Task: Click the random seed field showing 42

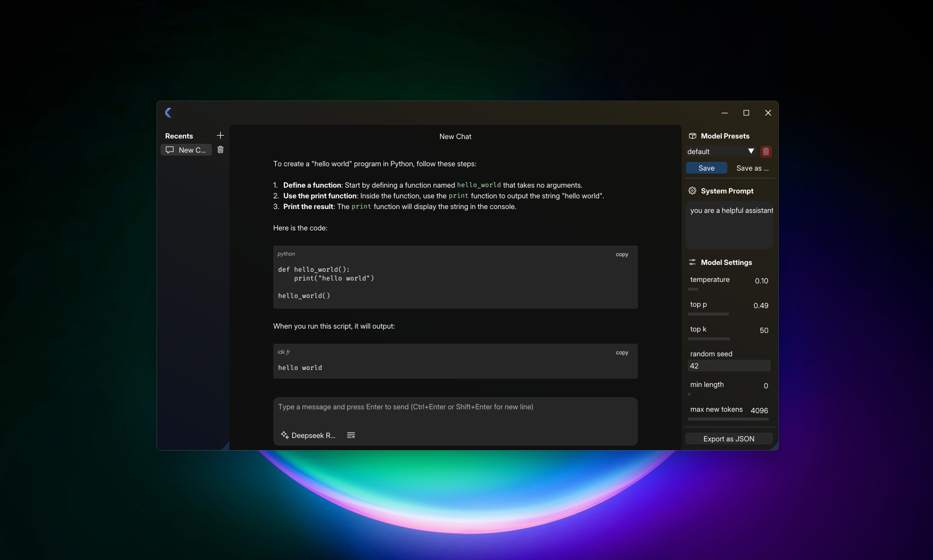Action: pyautogui.click(x=729, y=366)
